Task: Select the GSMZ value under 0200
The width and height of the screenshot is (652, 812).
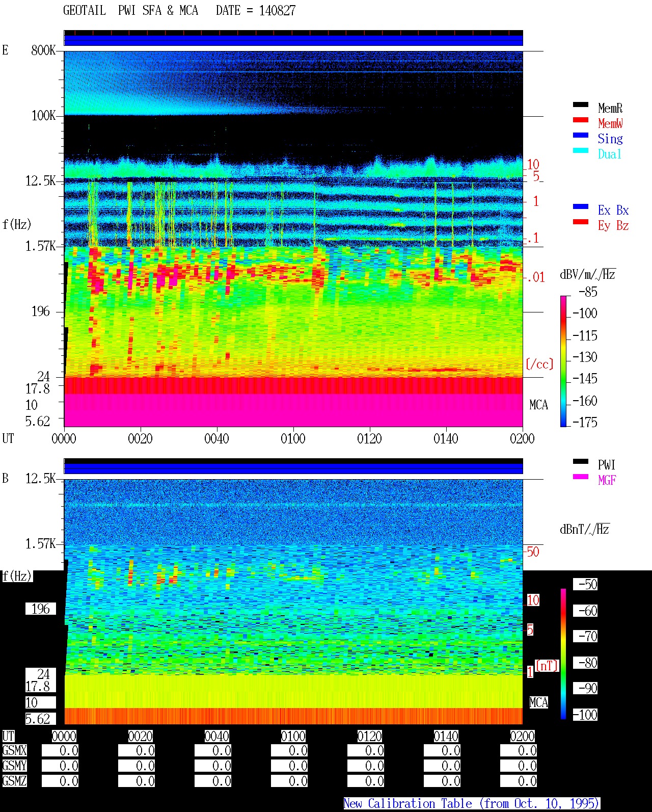Action: (x=519, y=781)
